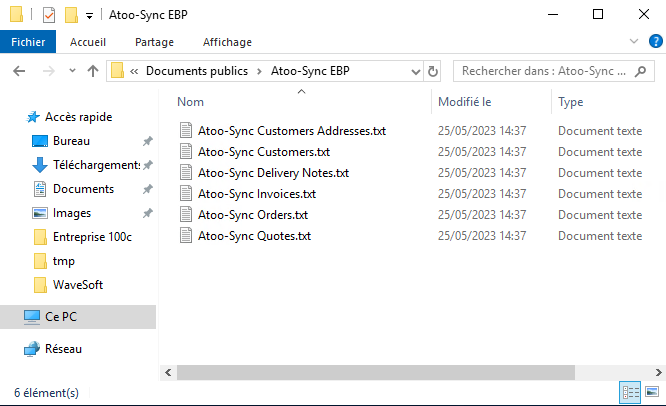
Task: Click the file icon of Atoo-Sync Orders.txt
Action: click(x=186, y=214)
